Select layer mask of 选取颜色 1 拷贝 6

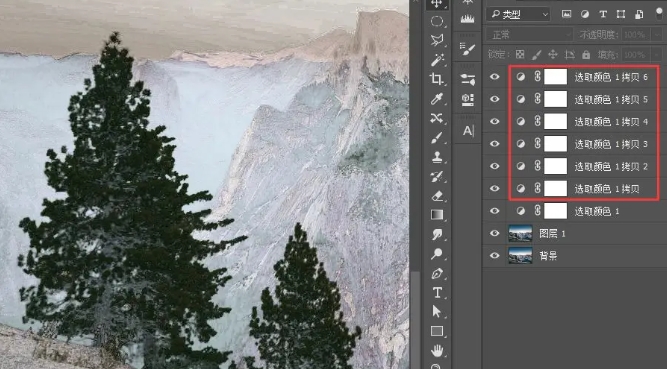[556, 77]
